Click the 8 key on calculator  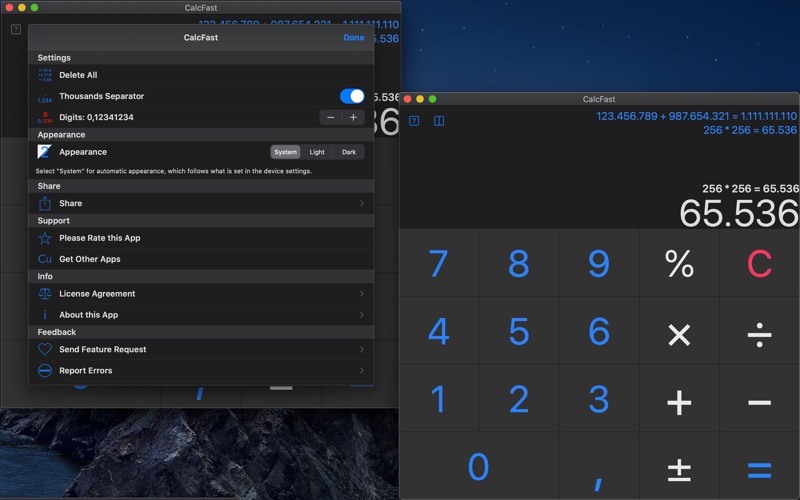pyautogui.click(x=519, y=263)
